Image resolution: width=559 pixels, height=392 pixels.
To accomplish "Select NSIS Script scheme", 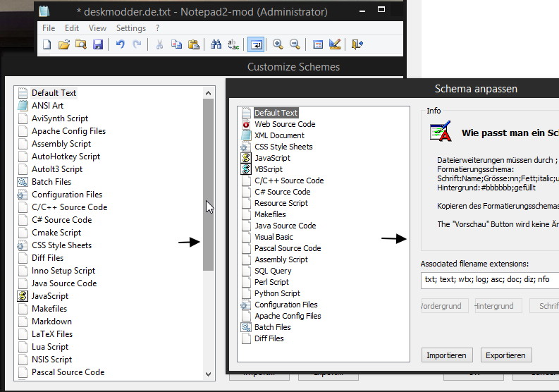I will [51, 360].
